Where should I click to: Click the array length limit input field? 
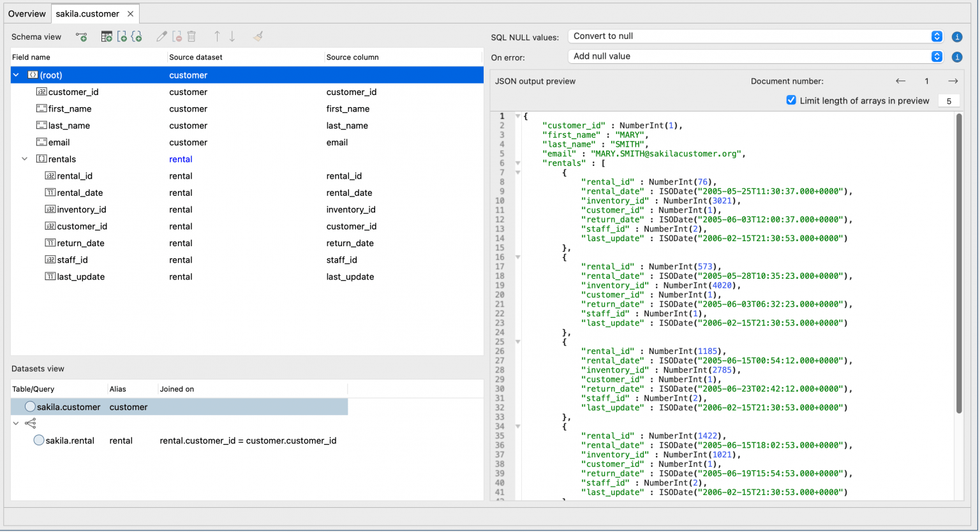(949, 101)
